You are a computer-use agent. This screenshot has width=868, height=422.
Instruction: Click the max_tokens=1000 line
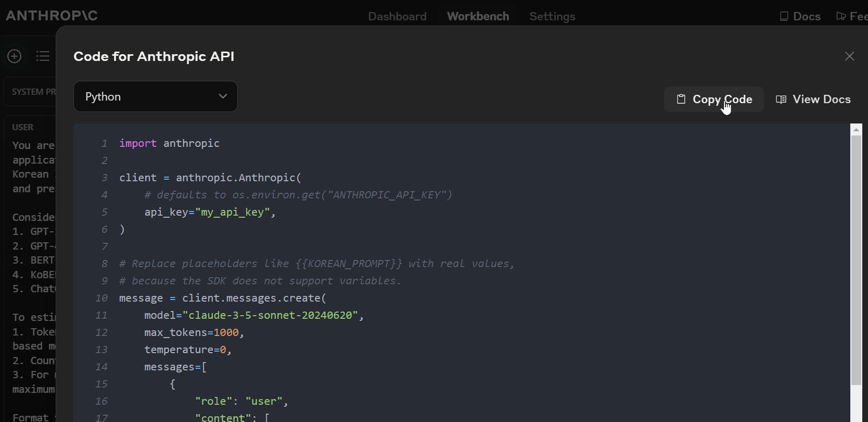[x=194, y=332]
